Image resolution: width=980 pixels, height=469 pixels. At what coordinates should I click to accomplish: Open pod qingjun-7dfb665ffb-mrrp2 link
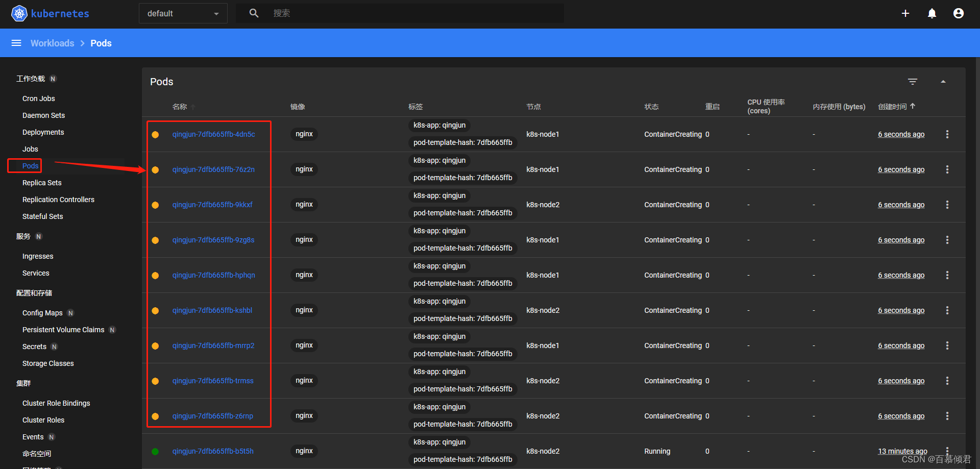213,345
